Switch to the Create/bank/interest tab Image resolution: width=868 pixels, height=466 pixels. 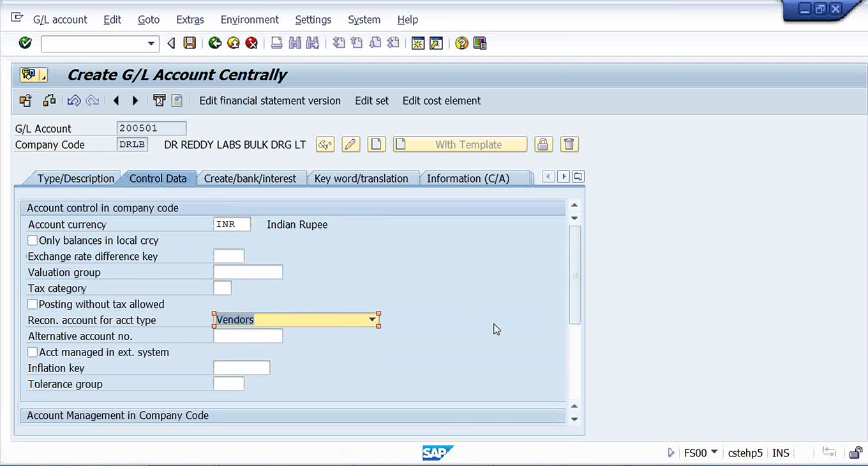(250, 178)
